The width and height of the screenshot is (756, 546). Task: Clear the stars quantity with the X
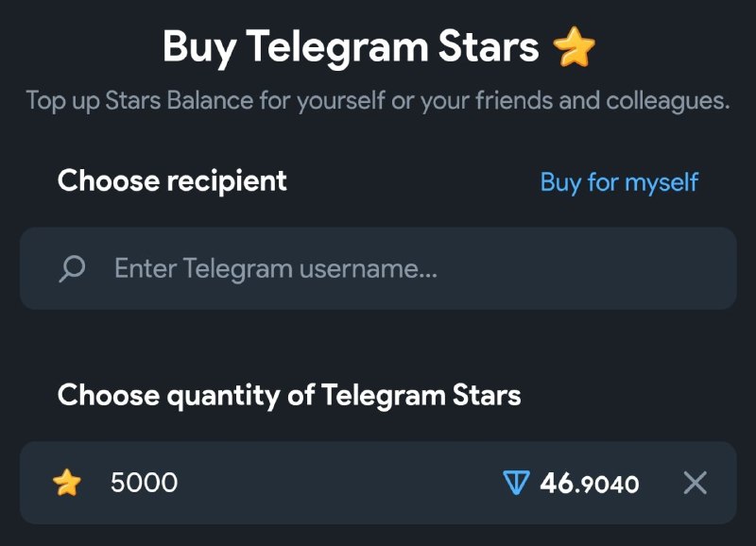[x=695, y=484]
